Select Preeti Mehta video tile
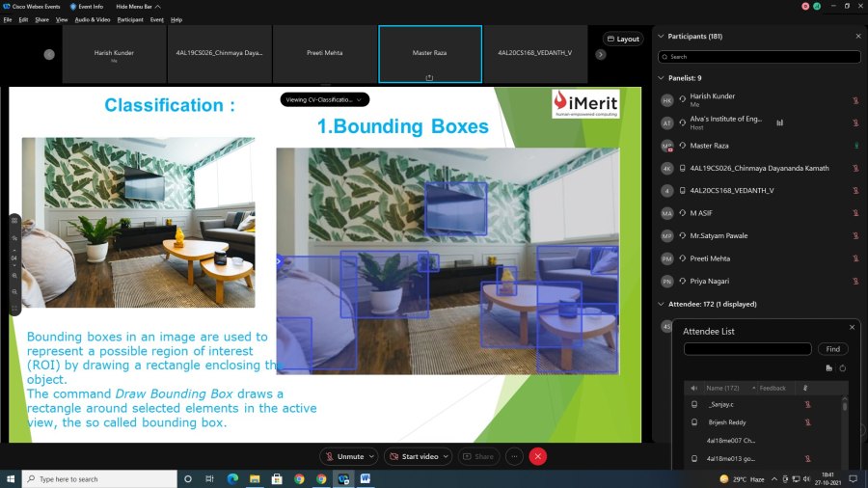Image resolution: width=868 pixels, height=488 pixels. click(324, 54)
